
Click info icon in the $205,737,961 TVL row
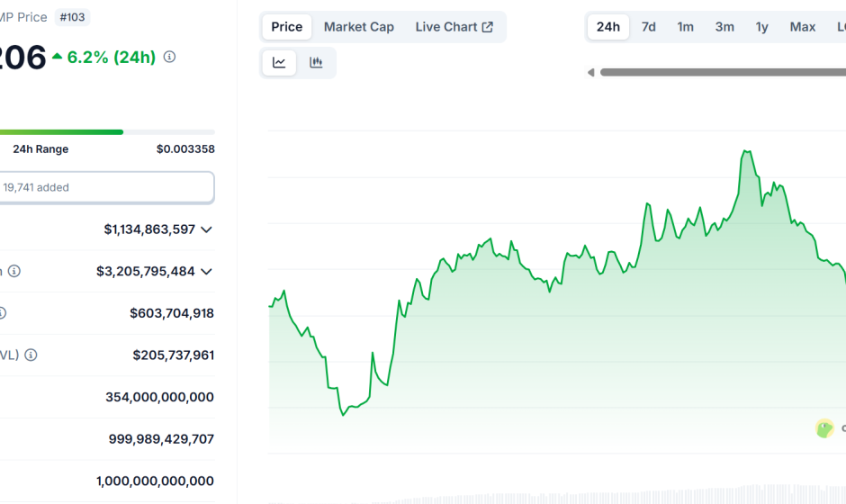31,355
